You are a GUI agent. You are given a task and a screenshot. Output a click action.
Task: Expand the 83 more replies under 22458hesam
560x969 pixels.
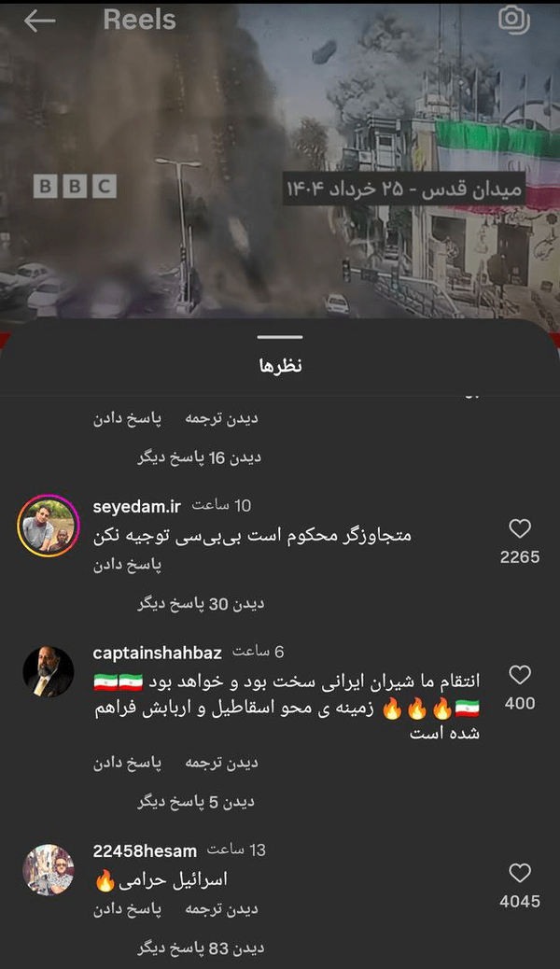pyautogui.click(x=201, y=948)
